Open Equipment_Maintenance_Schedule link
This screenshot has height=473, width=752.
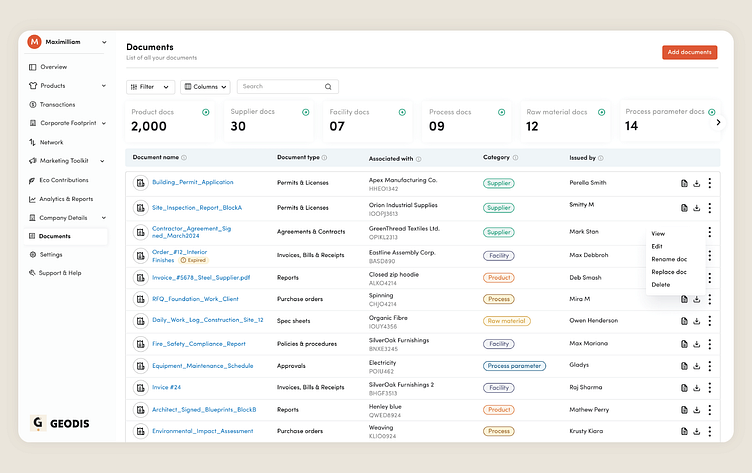(x=202, y=366)
